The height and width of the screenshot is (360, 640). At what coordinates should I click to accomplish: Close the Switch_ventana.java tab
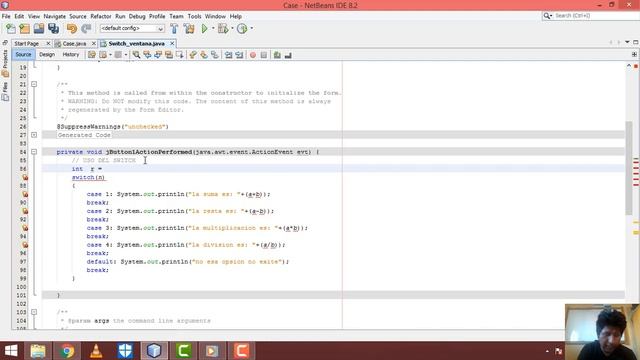(x=172, y=43)
